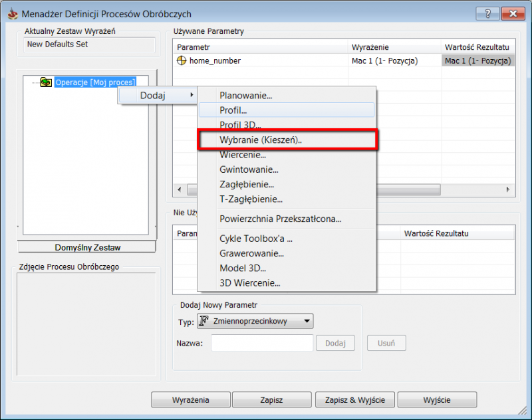The height and width of the screenshot is (420, 532).
Task: Expand the Dodaj submenu arrow
Action: point(192,96)
